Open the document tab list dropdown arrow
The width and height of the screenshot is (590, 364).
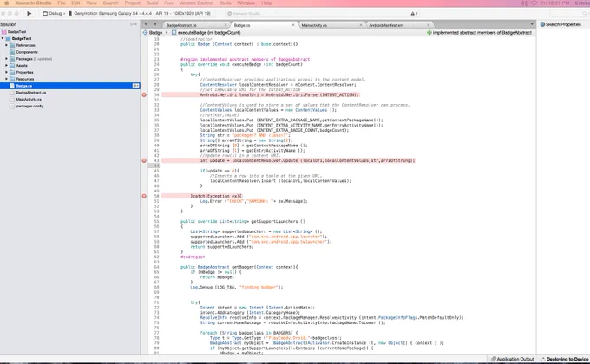532,24
